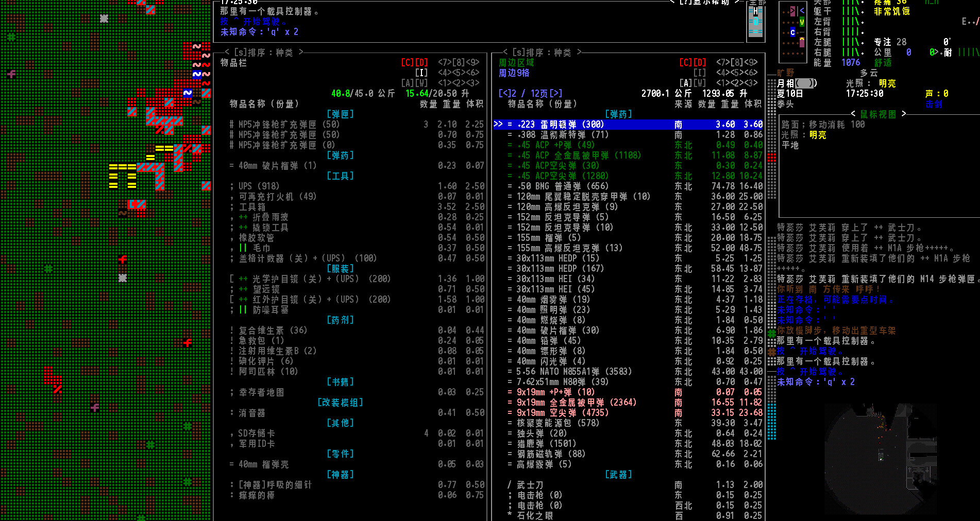This screenshot has height=521, width=980.
Task: Select .308 温彻斯特弹 (71) row
Action: coord(628,135)
